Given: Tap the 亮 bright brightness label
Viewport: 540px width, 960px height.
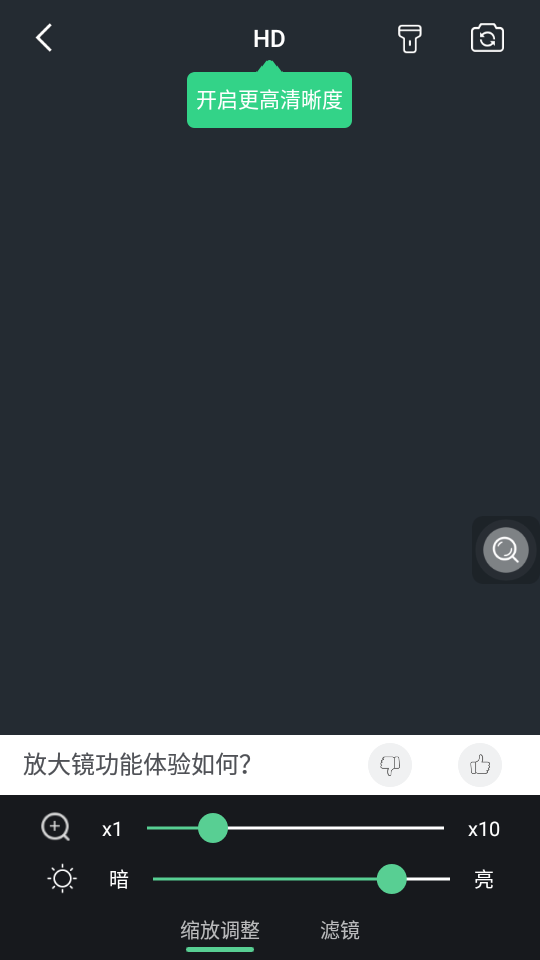Looking at the screenshot, I should (484, 880).
